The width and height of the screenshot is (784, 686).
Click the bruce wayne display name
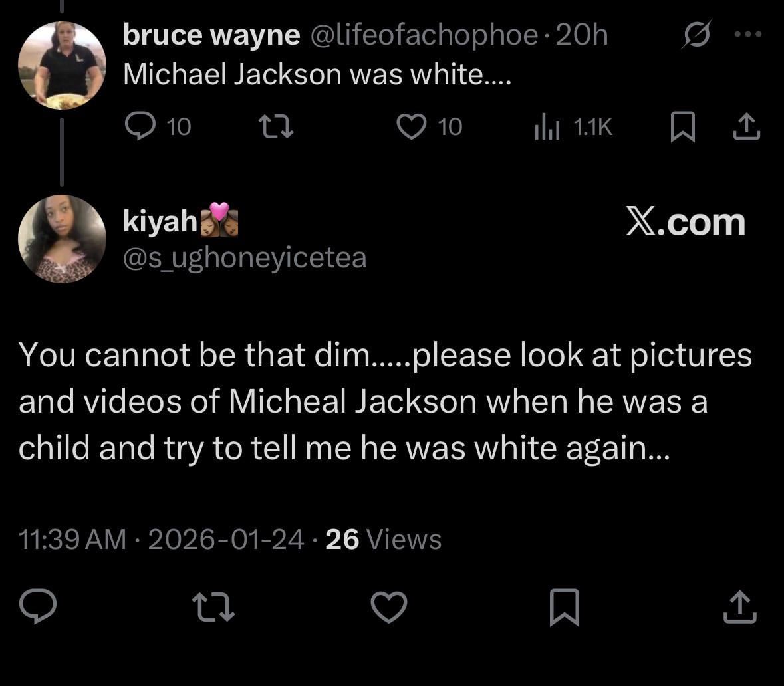pyautogui.click(x=211, y=35)
